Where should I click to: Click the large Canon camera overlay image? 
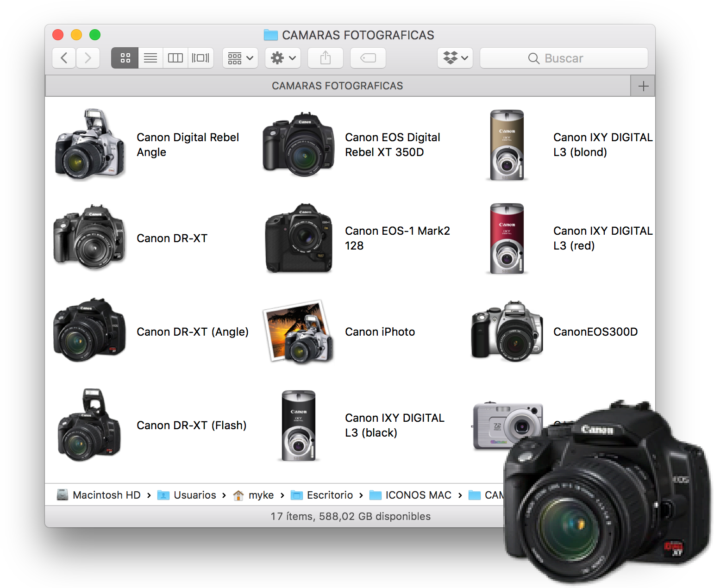tap(607, 491)
